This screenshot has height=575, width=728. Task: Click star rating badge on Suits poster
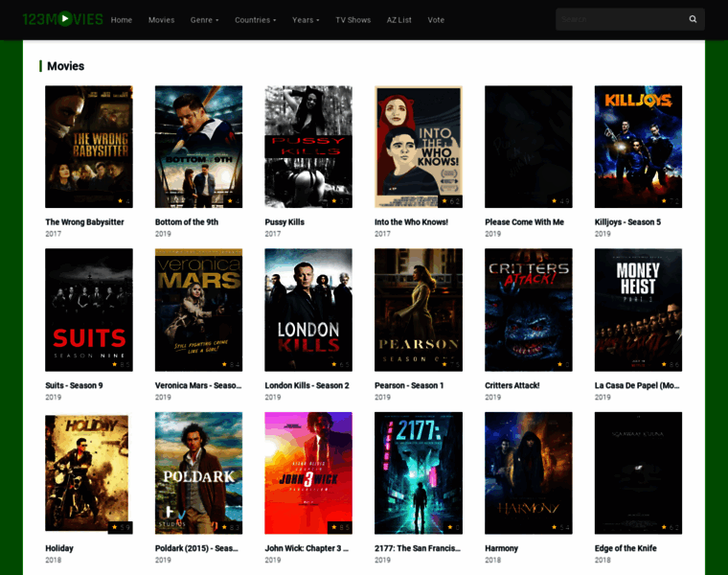coord(121,364)
